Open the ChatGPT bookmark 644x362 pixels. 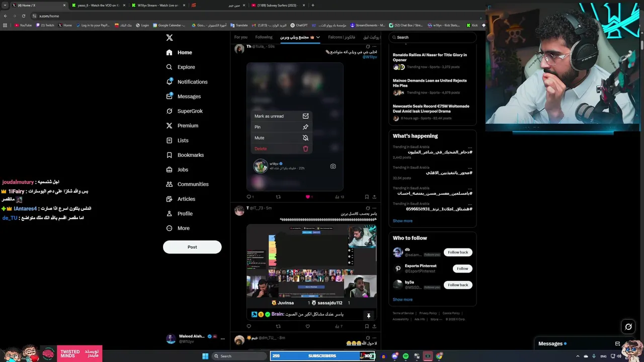(x=299, y=25)
